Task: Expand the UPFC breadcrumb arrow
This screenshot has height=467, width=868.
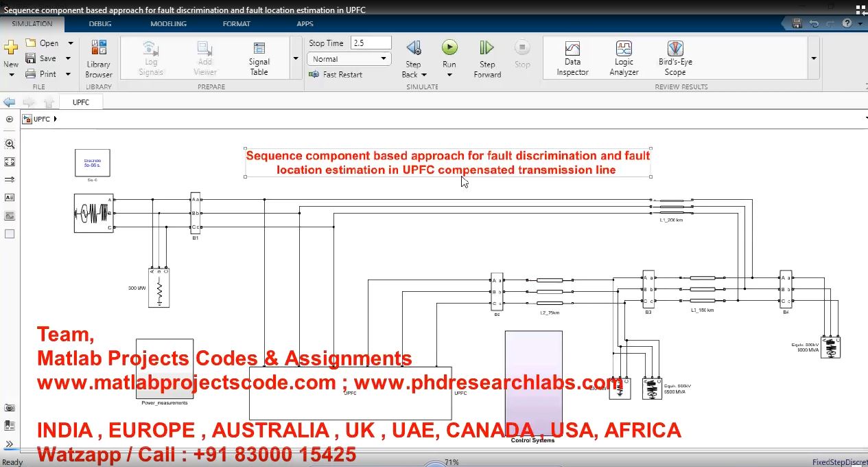Action: 55,119
